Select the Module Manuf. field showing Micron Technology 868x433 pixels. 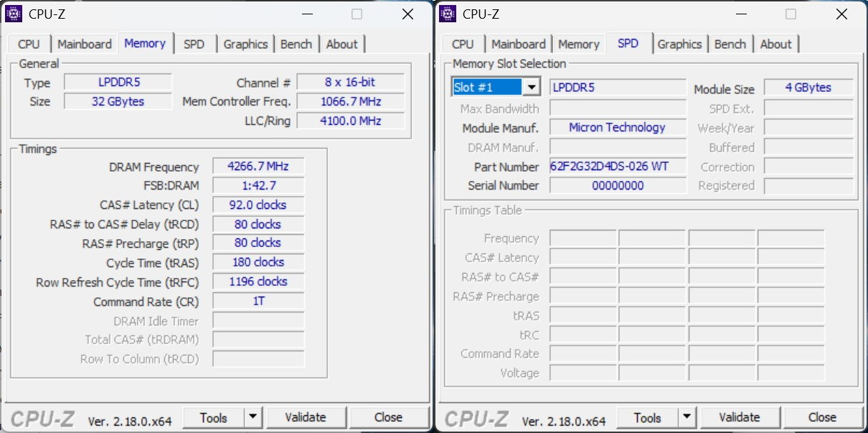pos(618,127)
